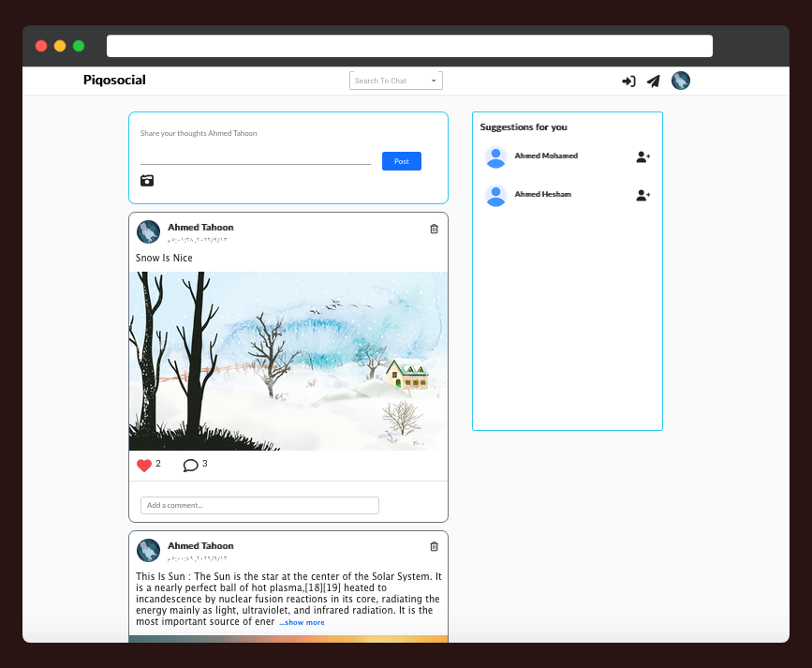
Task: Open the camera icon to attach a photo
Action: point(147,181)
